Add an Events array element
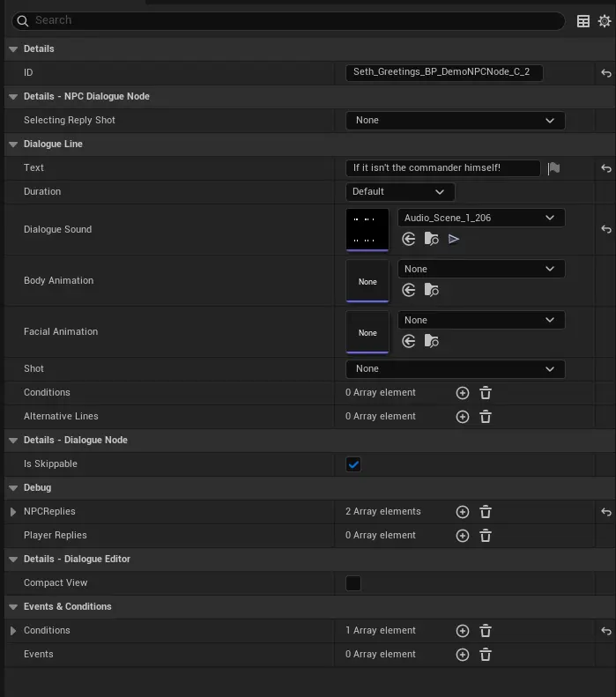Viewport: 616px width, 697px height. (463, 655)
